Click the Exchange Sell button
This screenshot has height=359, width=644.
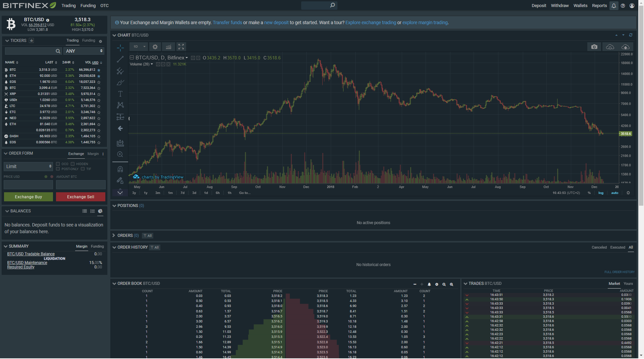coord(80,197)
